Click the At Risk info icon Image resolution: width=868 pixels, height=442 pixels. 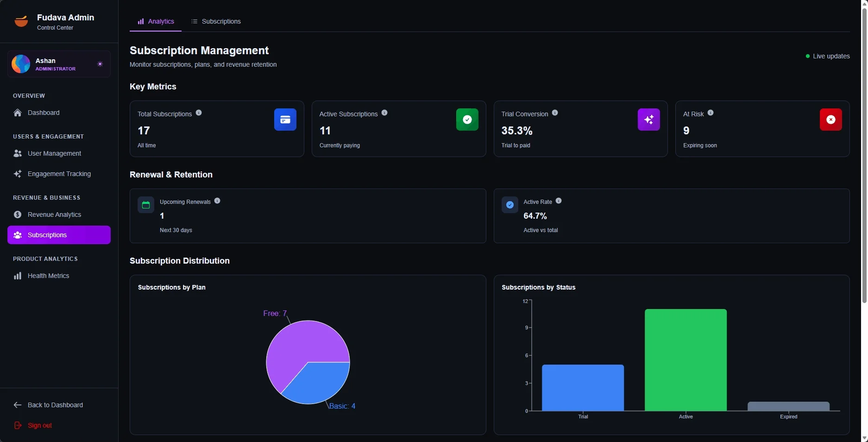coord(711,113)
